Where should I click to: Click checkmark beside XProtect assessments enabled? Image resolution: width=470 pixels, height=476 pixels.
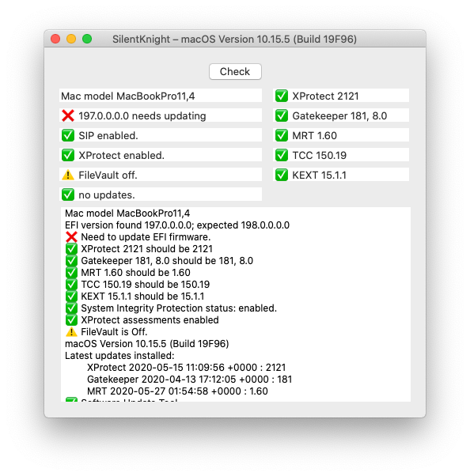click(71, 319)
